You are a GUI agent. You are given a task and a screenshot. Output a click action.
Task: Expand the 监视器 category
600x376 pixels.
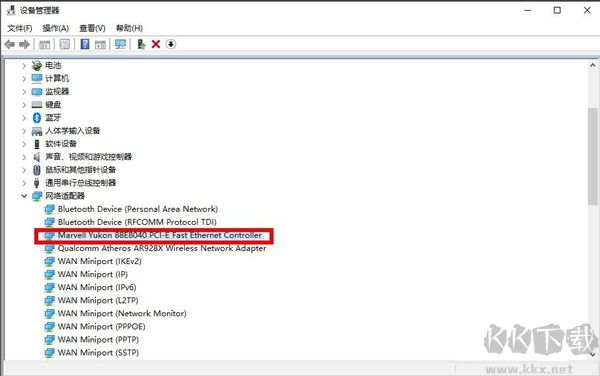(24, 92)
